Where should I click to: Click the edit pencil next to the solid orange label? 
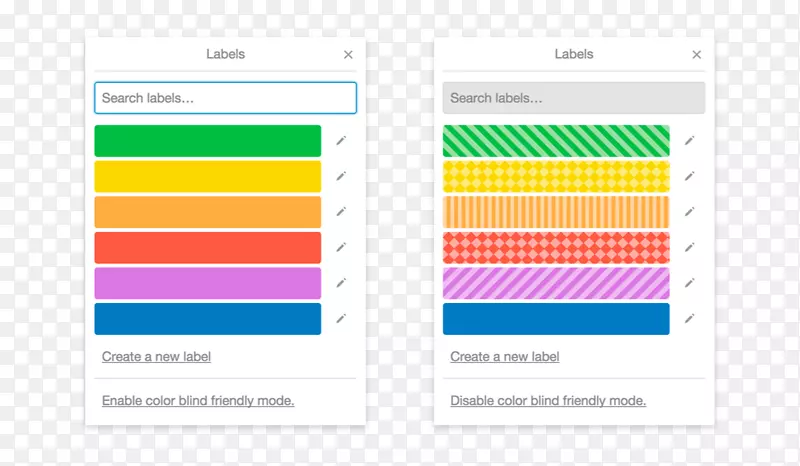pos(341,212)
